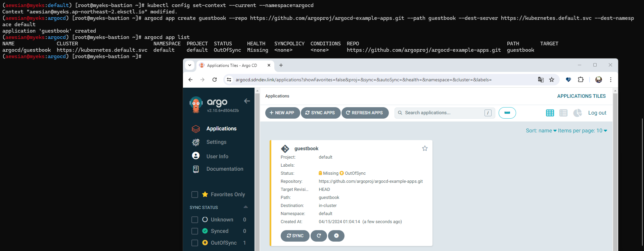The height and width of the screenshot is (251, 644).
Task: Open the Chrome profile avatar
Action: point(598,80)
